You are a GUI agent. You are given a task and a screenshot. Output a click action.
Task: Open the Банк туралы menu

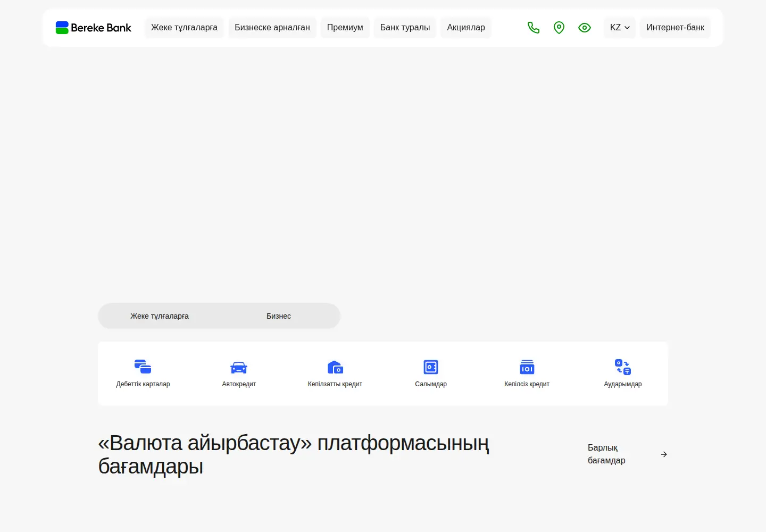[405, 28]
